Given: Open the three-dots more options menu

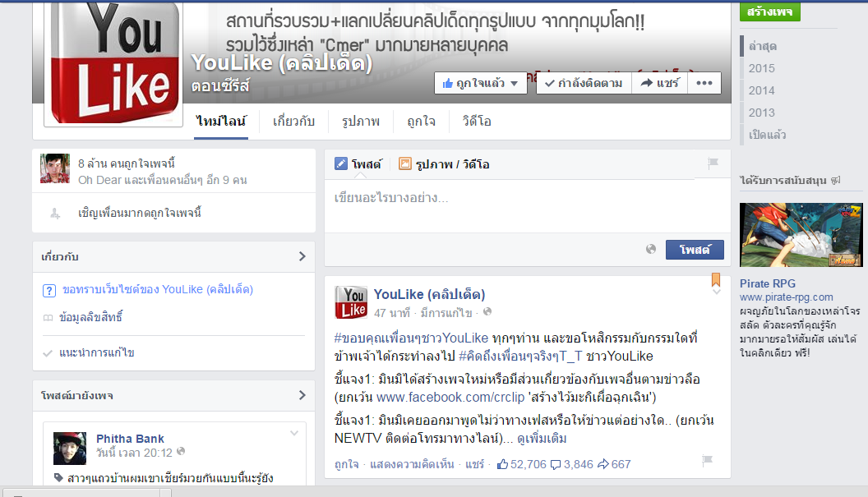Looking at the screenshot, I should point(704,83).
